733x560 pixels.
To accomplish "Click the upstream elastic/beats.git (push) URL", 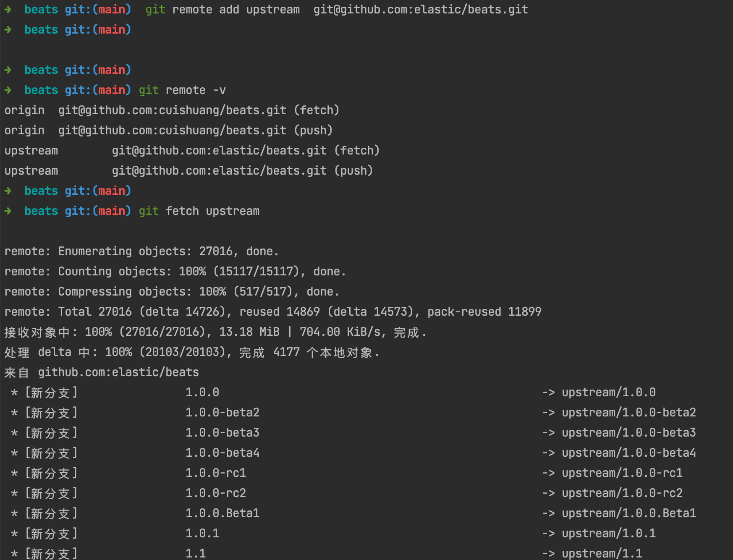I will [219, 171].
